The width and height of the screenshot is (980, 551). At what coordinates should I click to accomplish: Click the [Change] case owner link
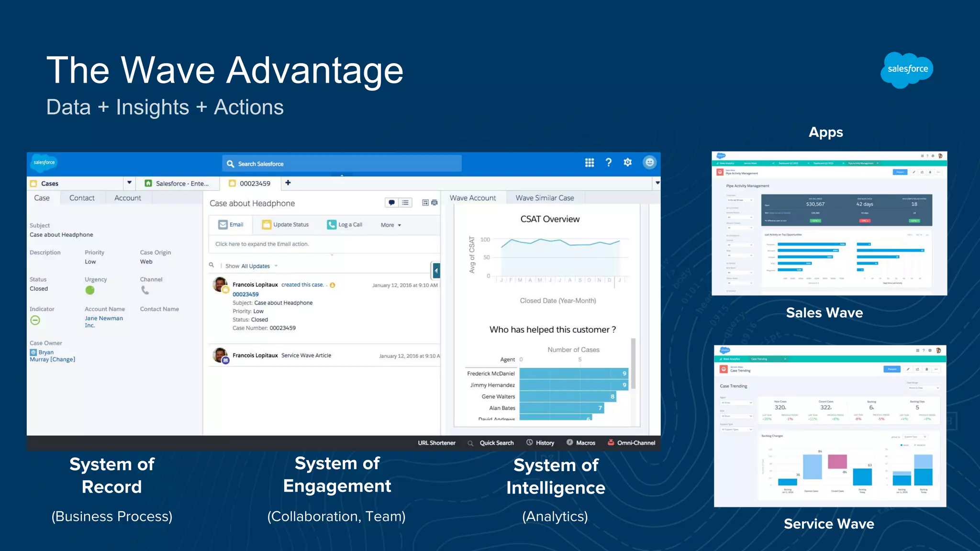click(63, 359)
